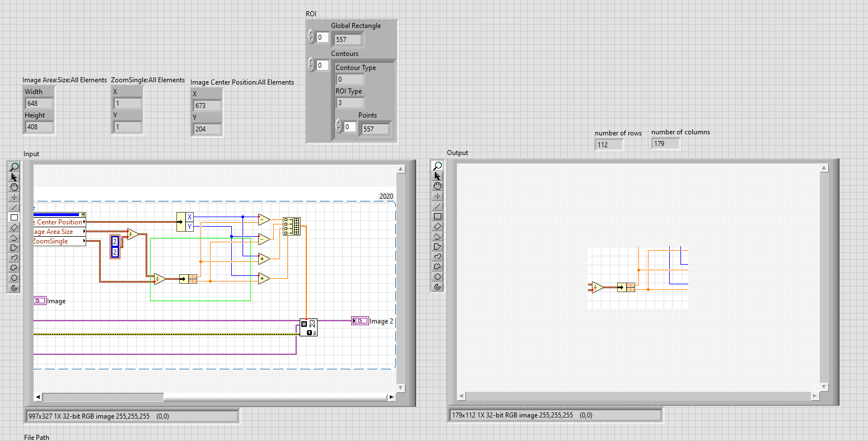Select the Pointer tool in Output display

[438, 176]
